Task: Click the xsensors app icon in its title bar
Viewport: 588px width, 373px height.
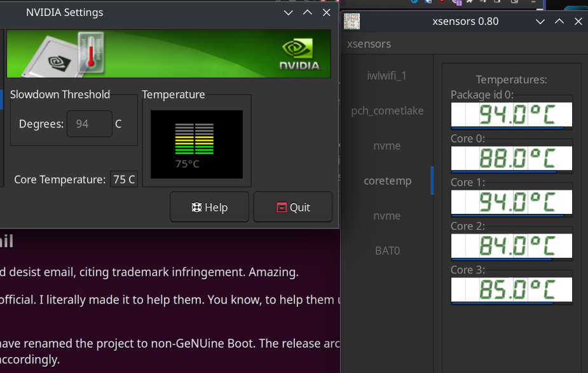Action: (352, 22)
